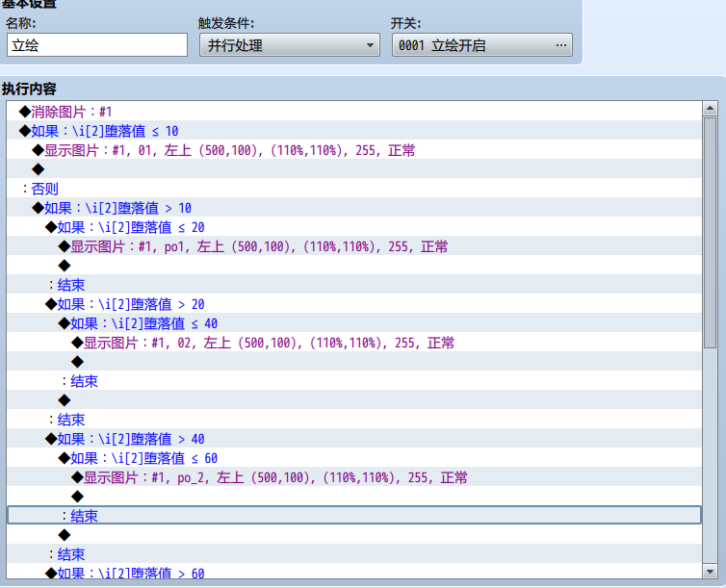Select the 消除图片：#1 command row
This screenshot has height=588, width=726.
pos(354,111)
